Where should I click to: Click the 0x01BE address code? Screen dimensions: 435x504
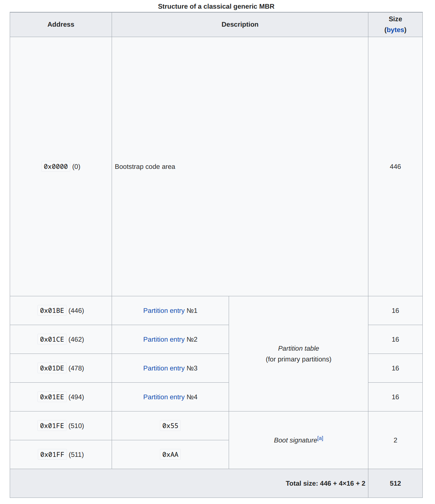pyautogui.click(x=52, y=311)
